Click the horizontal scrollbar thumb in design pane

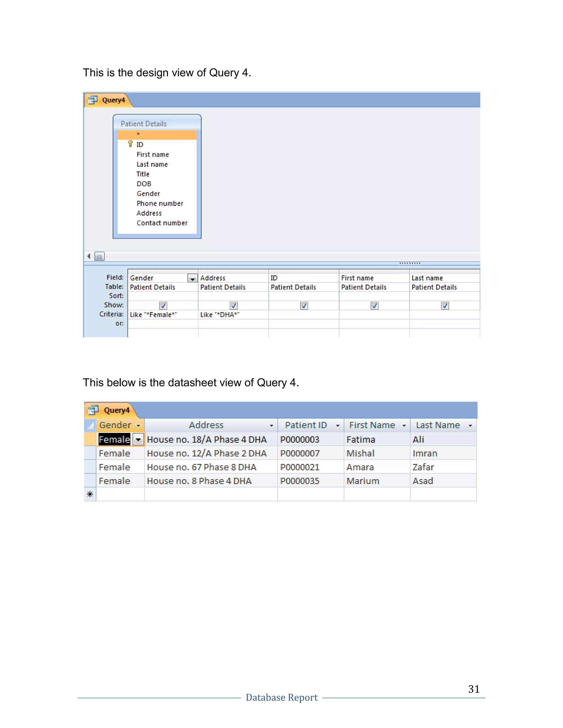pyautogui.click(x=100, y=256)
